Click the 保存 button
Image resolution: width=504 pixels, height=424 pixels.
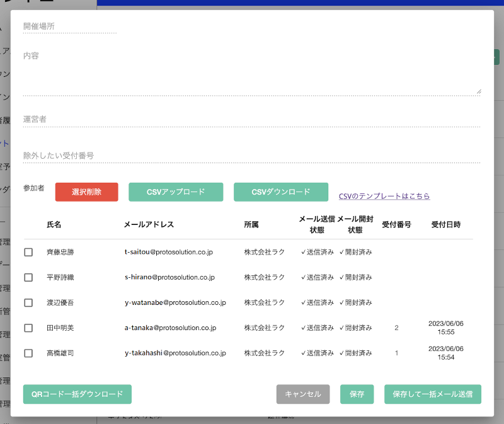pyautogui.click(x=357, y=394)
